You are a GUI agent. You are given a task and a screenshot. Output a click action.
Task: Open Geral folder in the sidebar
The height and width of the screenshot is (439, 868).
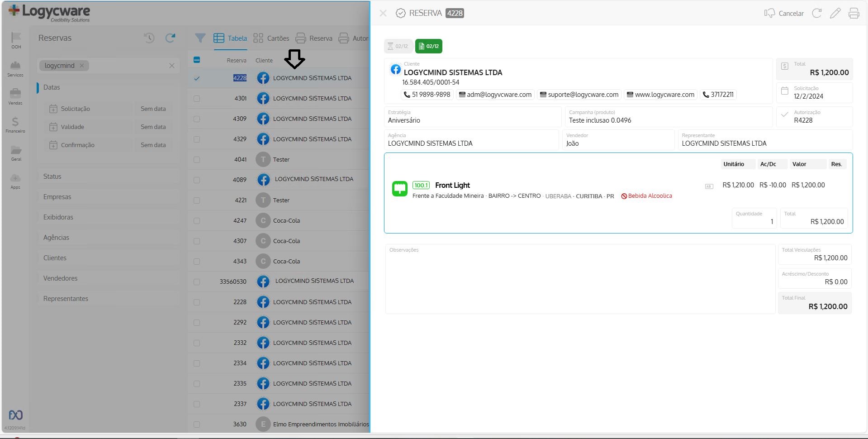coord(16,153)
